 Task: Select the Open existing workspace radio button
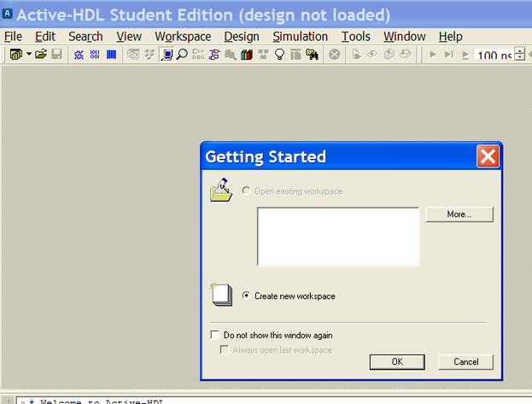246,190
